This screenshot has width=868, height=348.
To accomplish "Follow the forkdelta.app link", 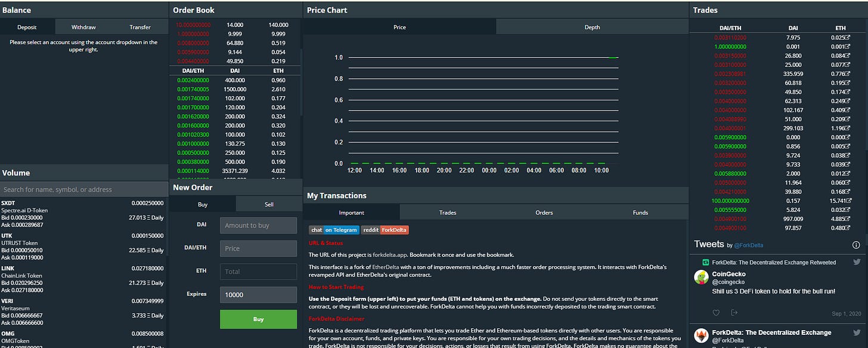I will pyautogui.click(x=389, y=255).
